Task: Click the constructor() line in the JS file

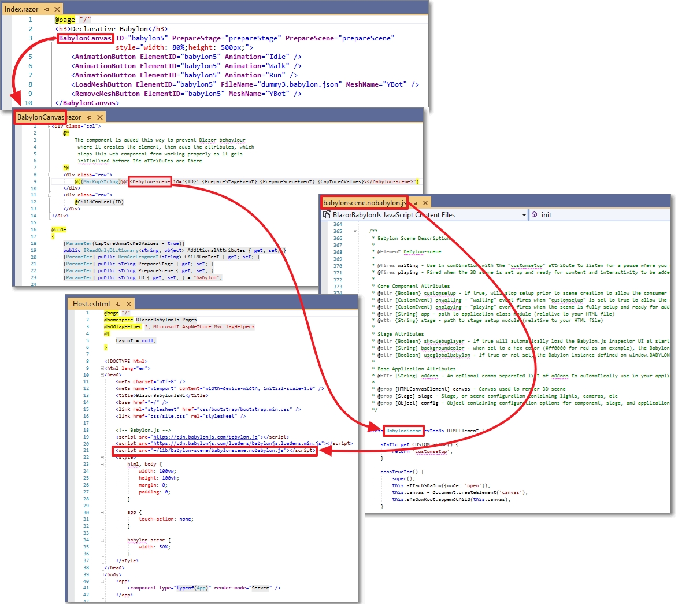Action: 402,472
